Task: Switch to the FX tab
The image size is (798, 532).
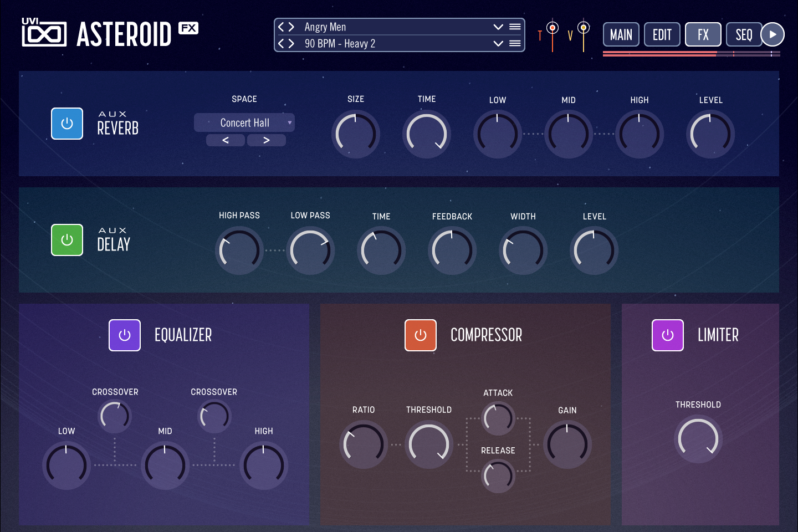Action: [x=703, y=35]
